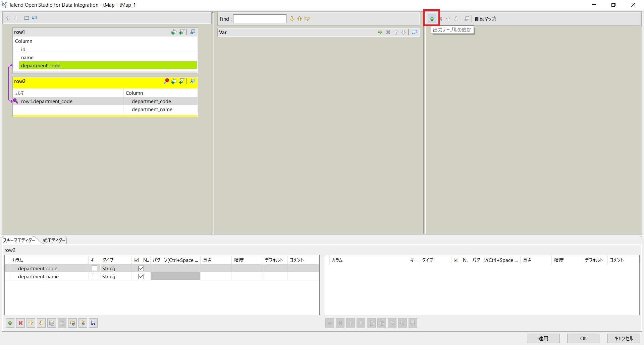The height and width of the screenshot is (345, 644).
Task: Check the header checkbox in the row2 column list
Action: (x=137, y=260)
